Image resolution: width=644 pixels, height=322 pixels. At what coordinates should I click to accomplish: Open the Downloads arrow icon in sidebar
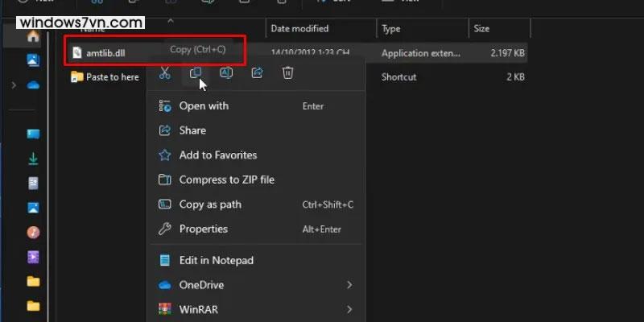33,159
